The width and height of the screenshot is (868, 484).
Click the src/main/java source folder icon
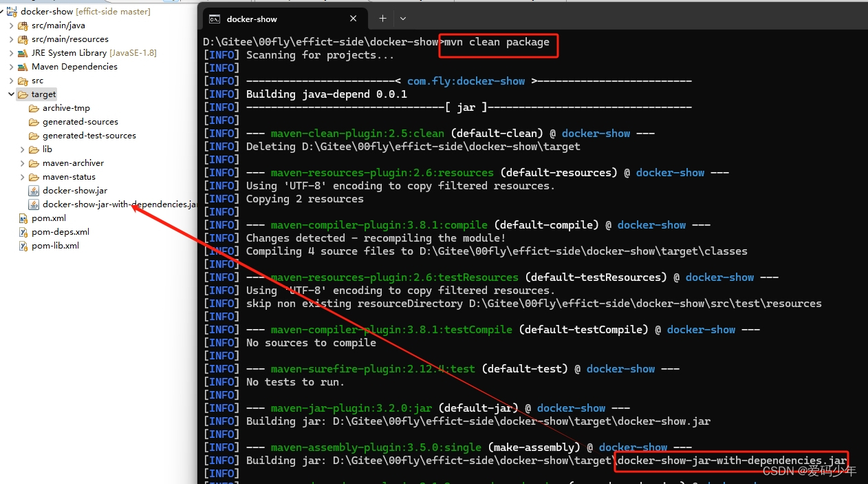[x=23, y=25]
